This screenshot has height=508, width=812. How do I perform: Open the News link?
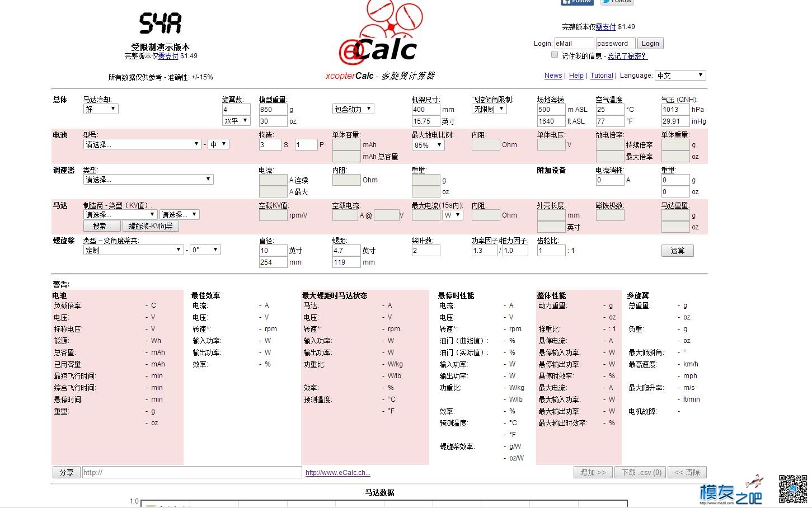tap(553, 76)
